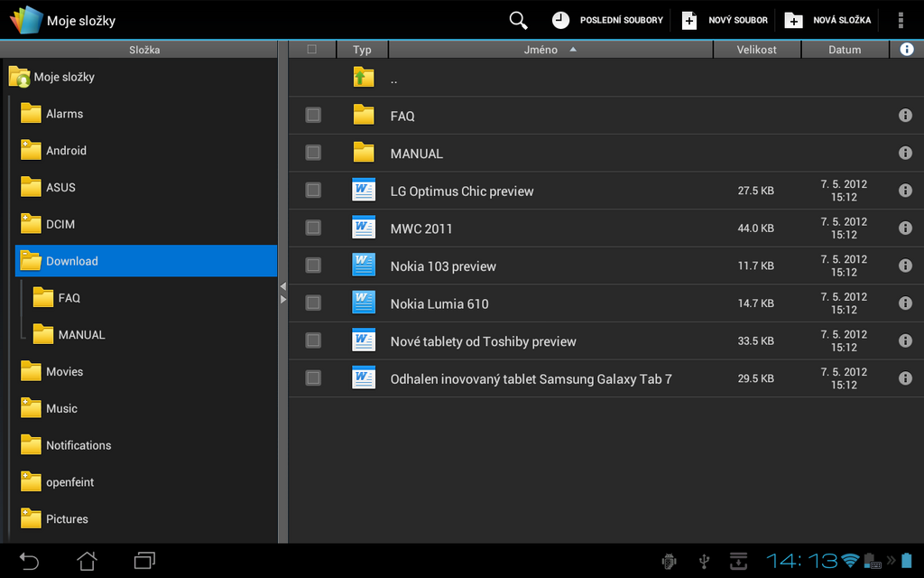The height and width of the screenshot is (578, 924).
Task: Open the overflow menu
Action: click(899, 19)
